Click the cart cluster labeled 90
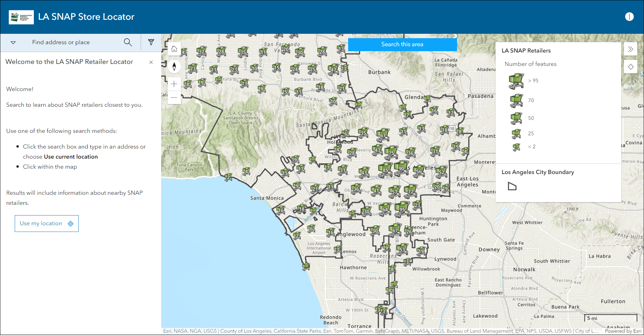The width and height of the screenshot is (644, 335). click(x=401, y=168)
